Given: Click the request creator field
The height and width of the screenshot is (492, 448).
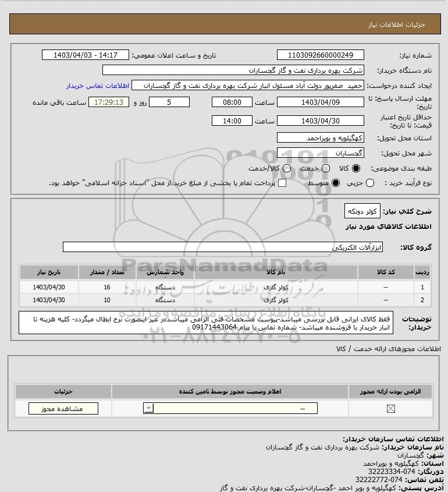Looking at the screenshot, I should click(x=248, y=86).
